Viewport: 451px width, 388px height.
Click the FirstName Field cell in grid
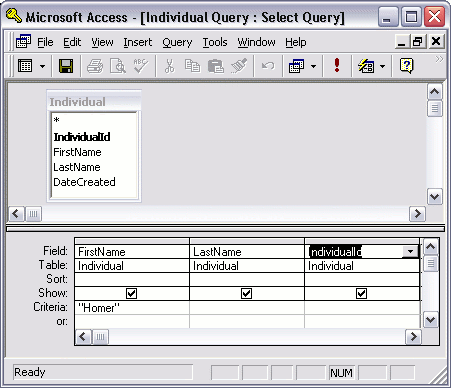[132, 252]
